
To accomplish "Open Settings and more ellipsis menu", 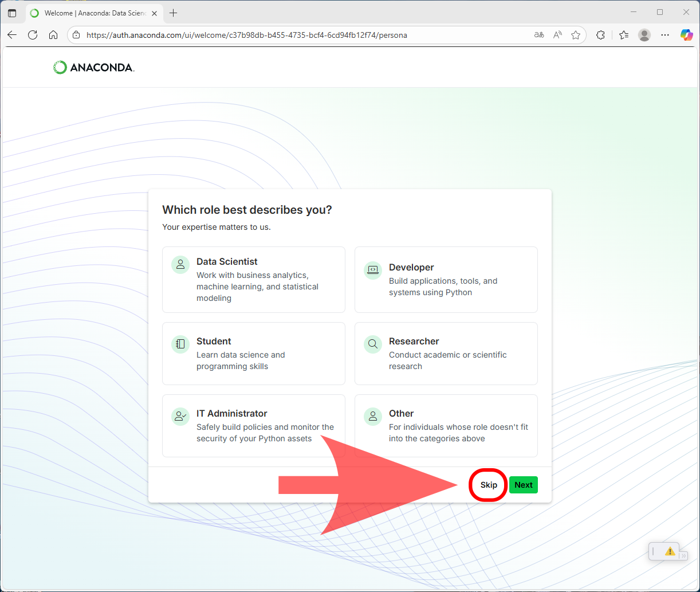I will point(665,35).
